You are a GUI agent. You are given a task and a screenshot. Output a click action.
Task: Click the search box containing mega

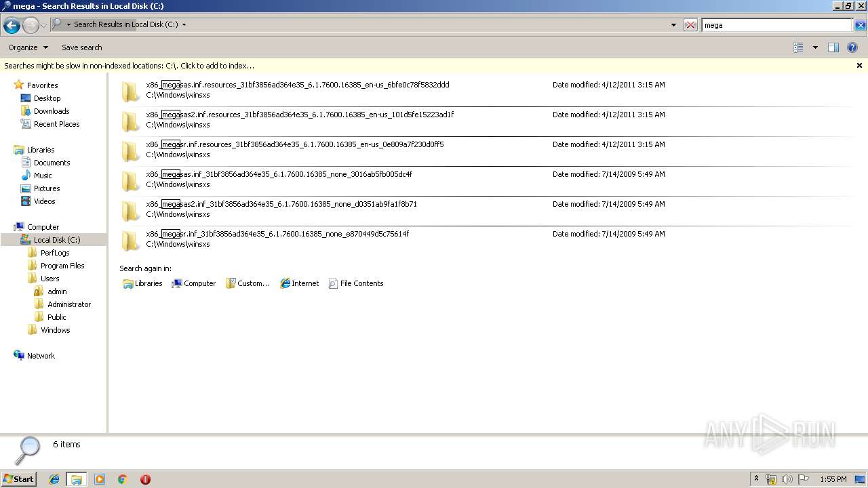pos(776,25)
